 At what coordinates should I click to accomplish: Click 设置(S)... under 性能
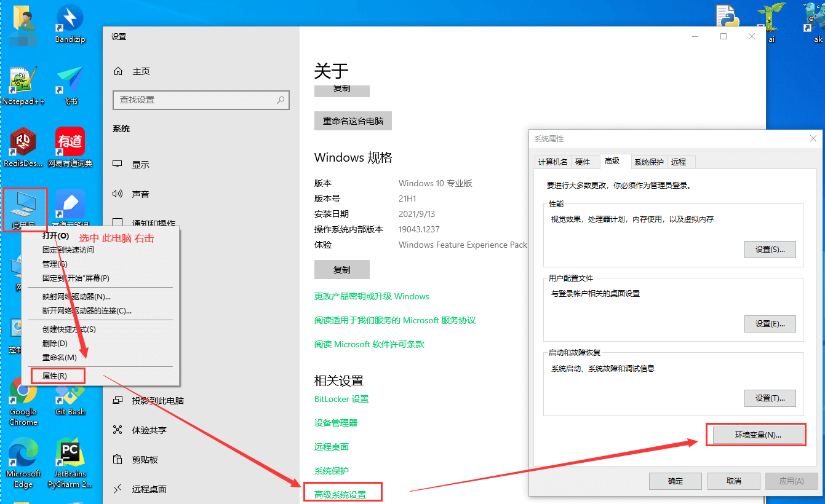coord(770,250)
